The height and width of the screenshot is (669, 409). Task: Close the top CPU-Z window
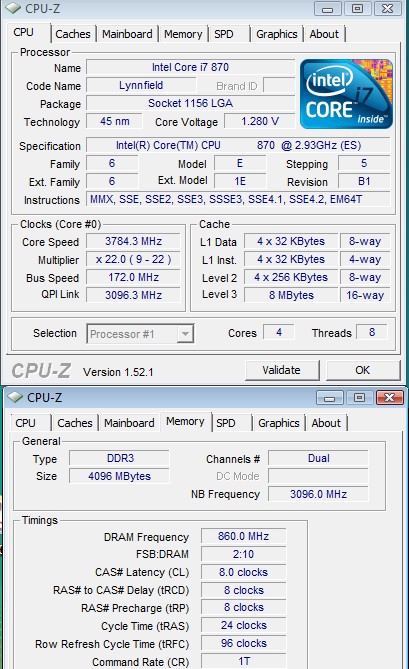388,9
